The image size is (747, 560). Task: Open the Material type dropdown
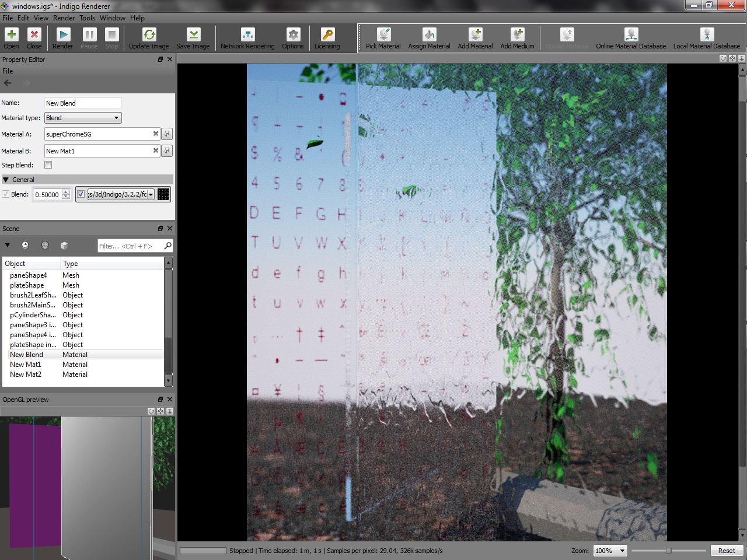83,118
